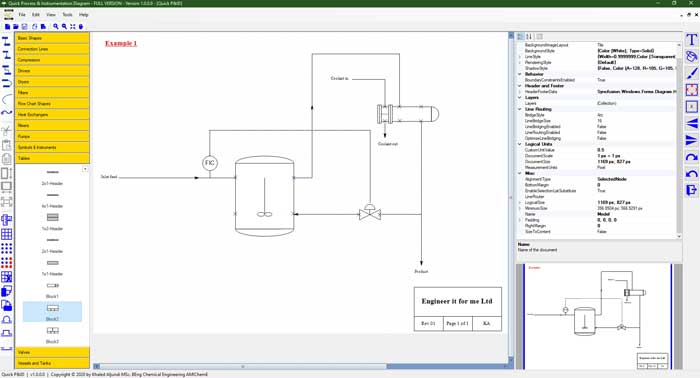Click the Send to back layers icon
700x378 pixels.
[x=7, y=306]
